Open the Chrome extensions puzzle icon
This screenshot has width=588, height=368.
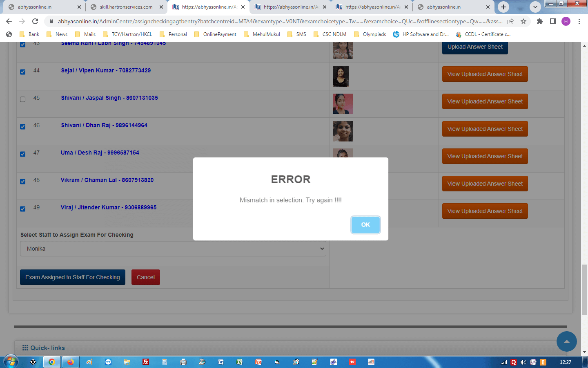(539, 21)
